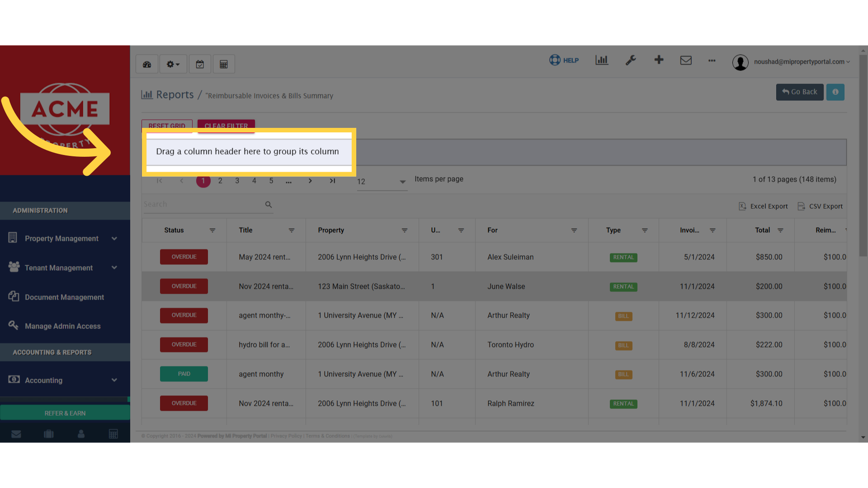868x488 pixels.
Task: Click the calendar tasks icon in top toolbar
Action: coord(200,64)
